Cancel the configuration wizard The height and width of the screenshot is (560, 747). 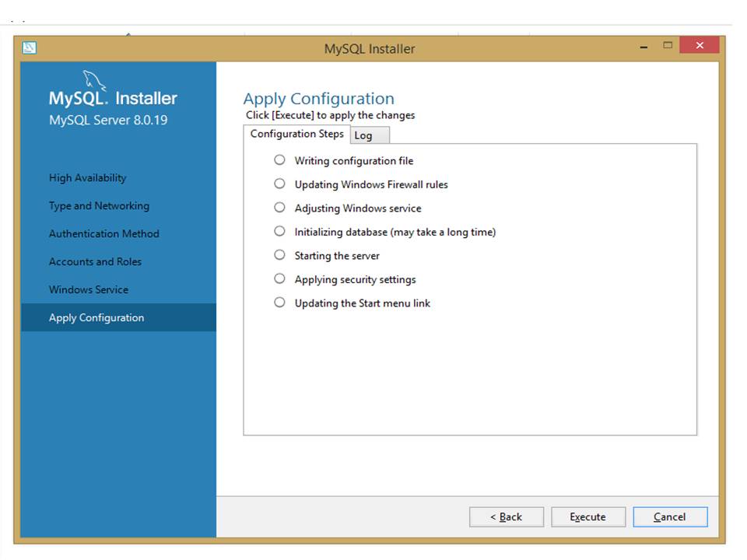[670, 516]
